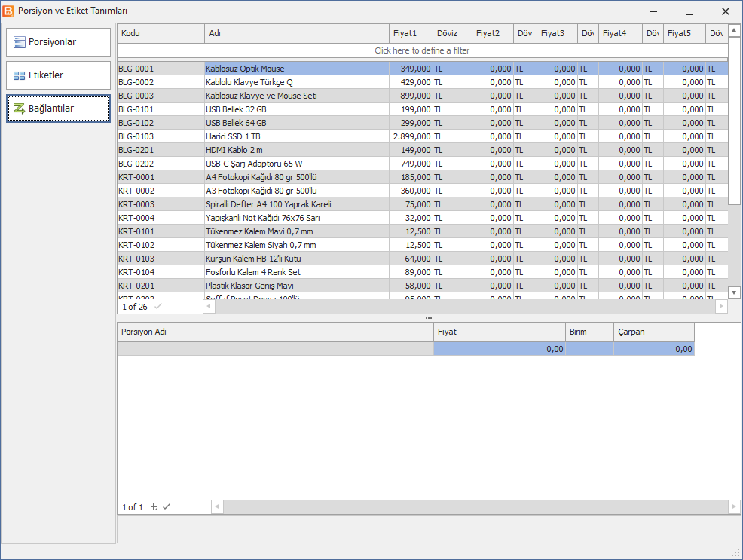743x560 pixels.
Task: Confirm the edit with the checkmark beside "1 of 1"
Action: click(x=167, y=507)
